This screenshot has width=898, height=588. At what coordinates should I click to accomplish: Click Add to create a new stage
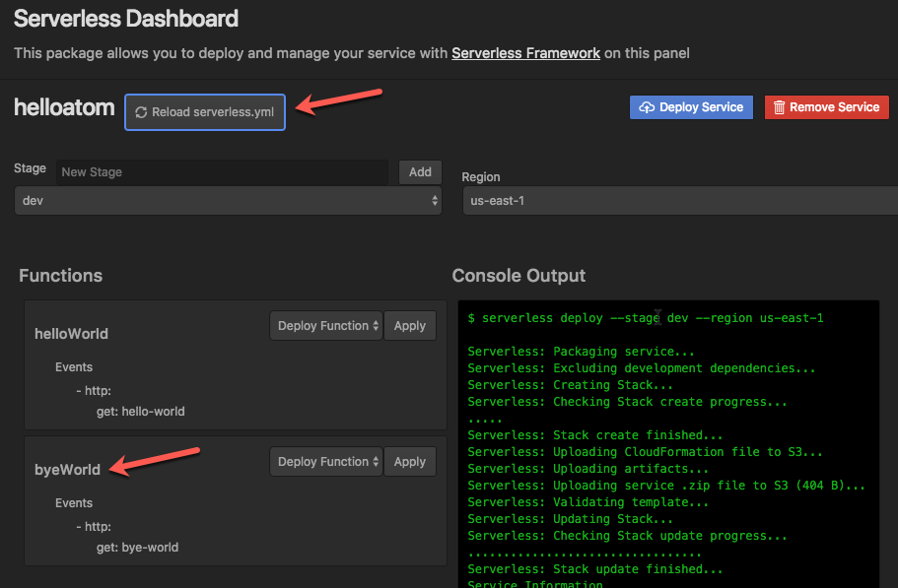tap(420, 171)
